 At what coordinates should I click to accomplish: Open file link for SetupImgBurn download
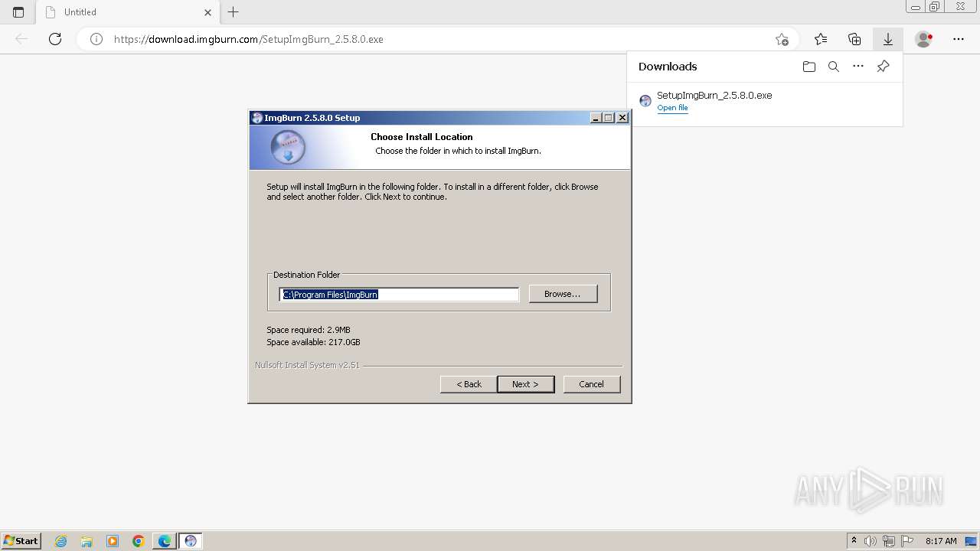(x=672, y=108)
